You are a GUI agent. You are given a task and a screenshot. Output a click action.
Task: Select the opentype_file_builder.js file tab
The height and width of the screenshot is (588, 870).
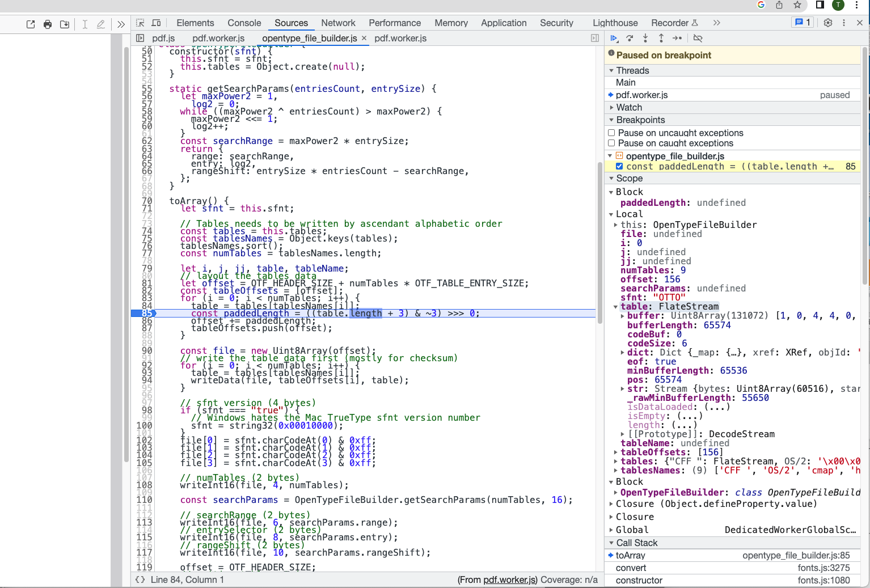[310, 39]
